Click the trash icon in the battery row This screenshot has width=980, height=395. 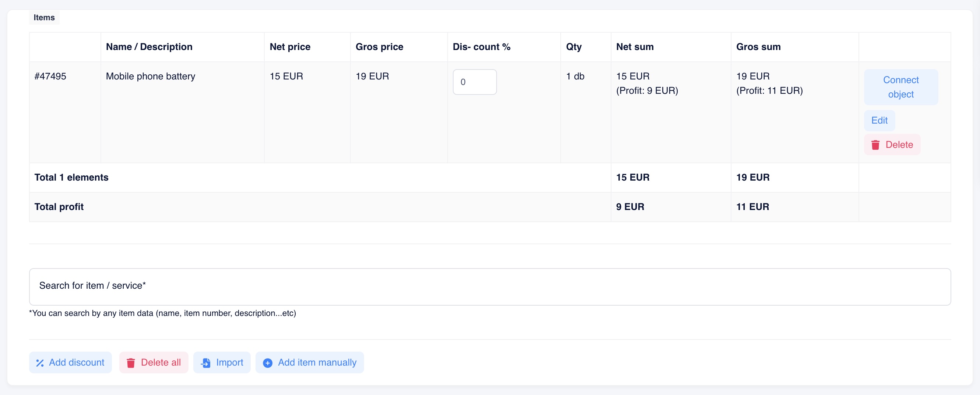(x=875, y=145)
